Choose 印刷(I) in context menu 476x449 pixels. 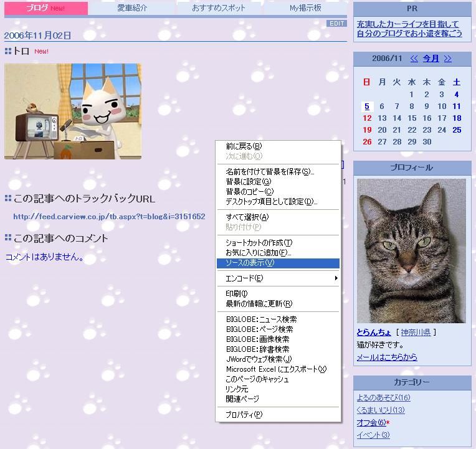coord(278,294)
